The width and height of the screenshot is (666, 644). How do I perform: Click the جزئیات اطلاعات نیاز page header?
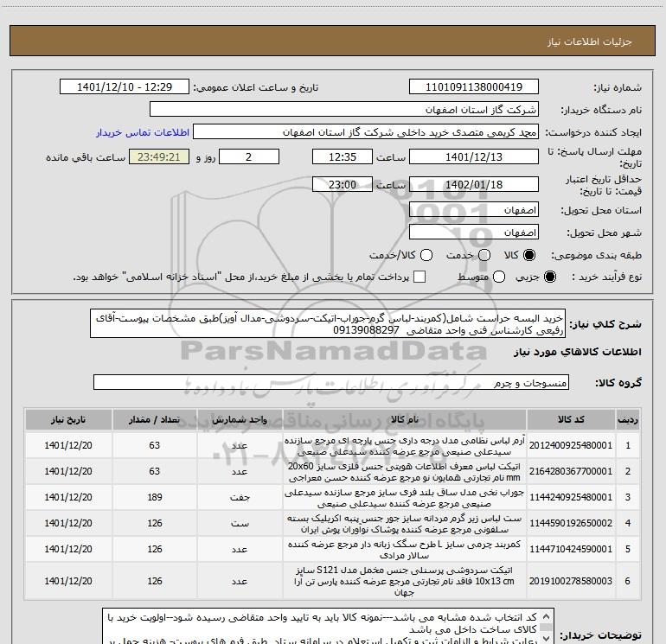[590, 41]
